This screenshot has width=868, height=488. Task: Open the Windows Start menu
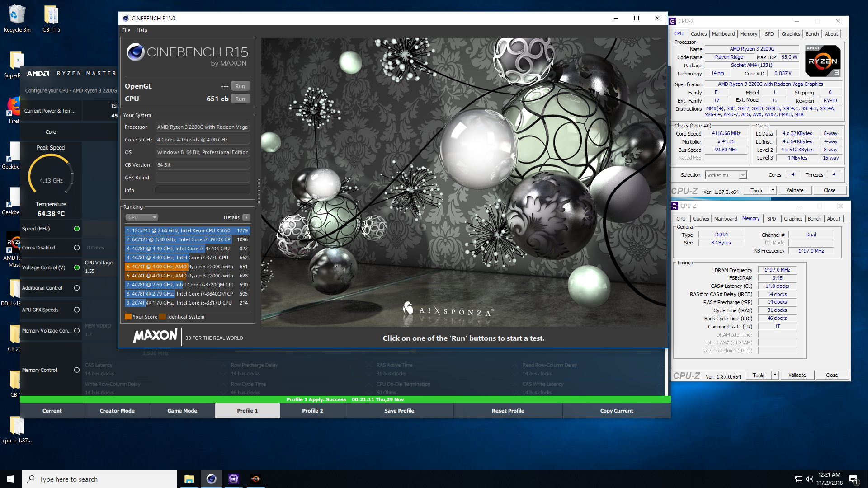point(11,479)
